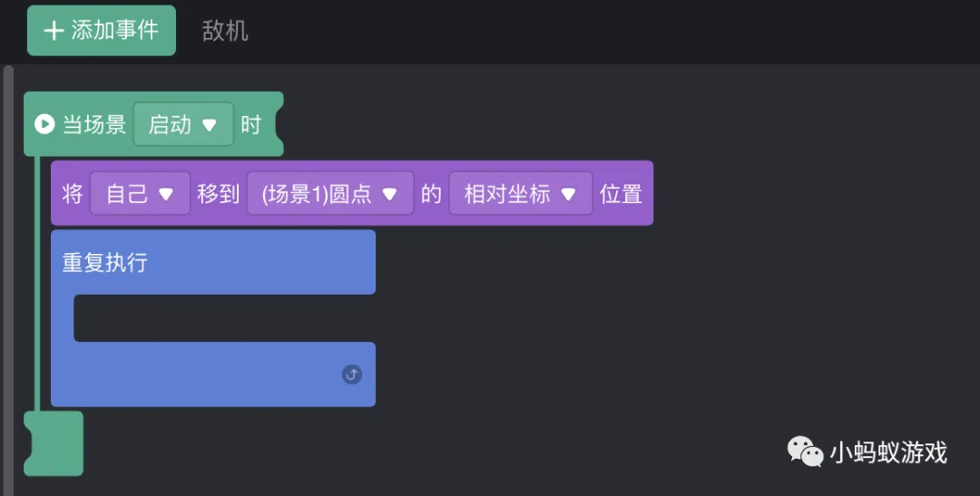The height and width of the screenshot is (496, 980).
Task: Click the 时 label after the 启动 dropdown
Action: coord(250,124)
